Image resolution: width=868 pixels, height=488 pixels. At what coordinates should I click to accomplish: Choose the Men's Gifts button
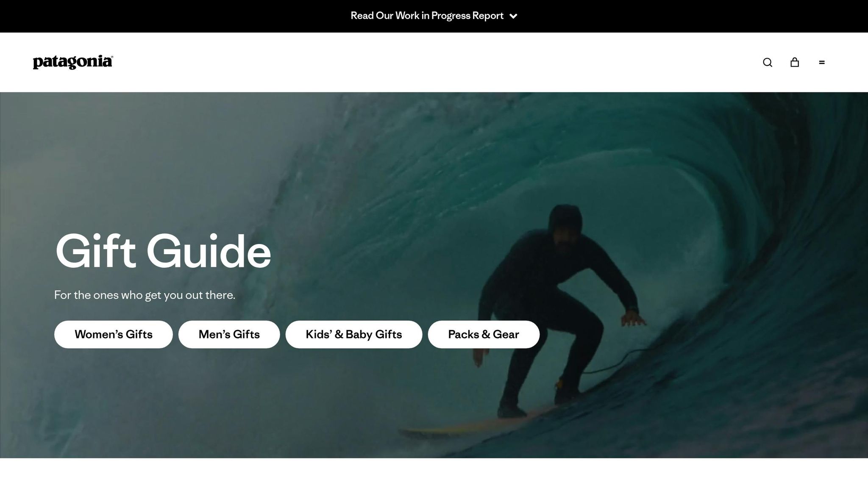point(229,334)
